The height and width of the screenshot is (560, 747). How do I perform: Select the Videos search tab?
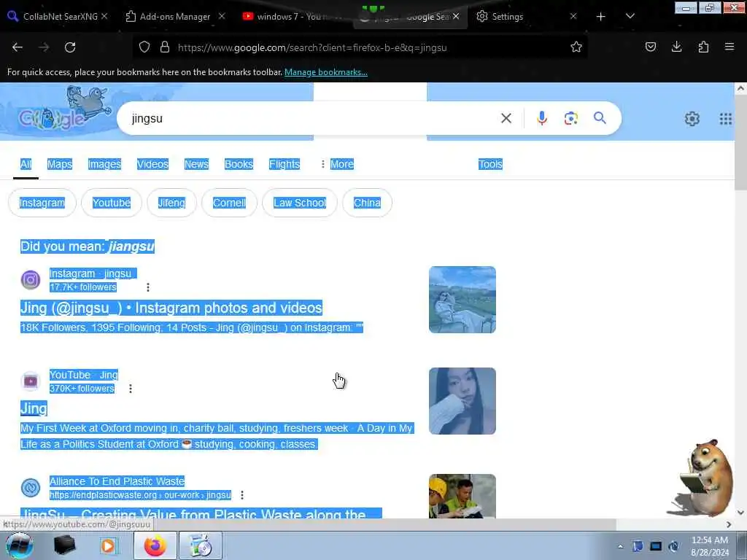coord(152,164)
